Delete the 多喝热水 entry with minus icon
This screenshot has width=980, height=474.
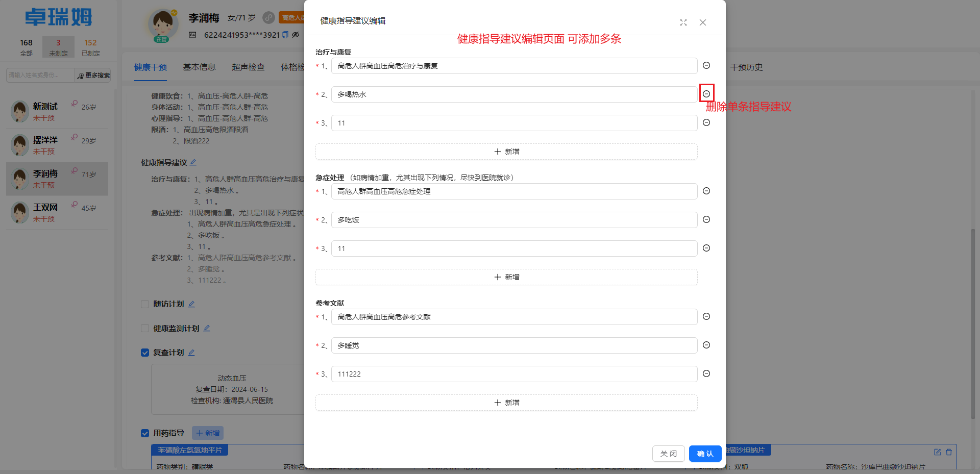click(x=706, y=93)
